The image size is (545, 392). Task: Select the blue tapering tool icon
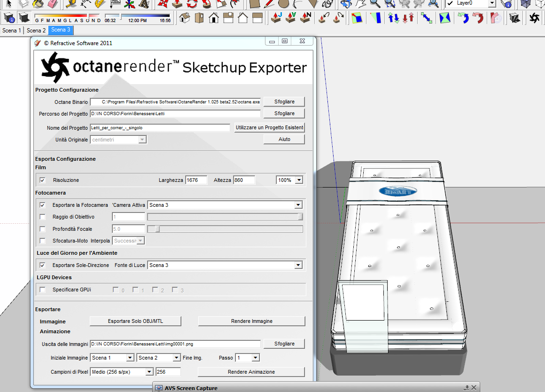click(x=376, y=17)
